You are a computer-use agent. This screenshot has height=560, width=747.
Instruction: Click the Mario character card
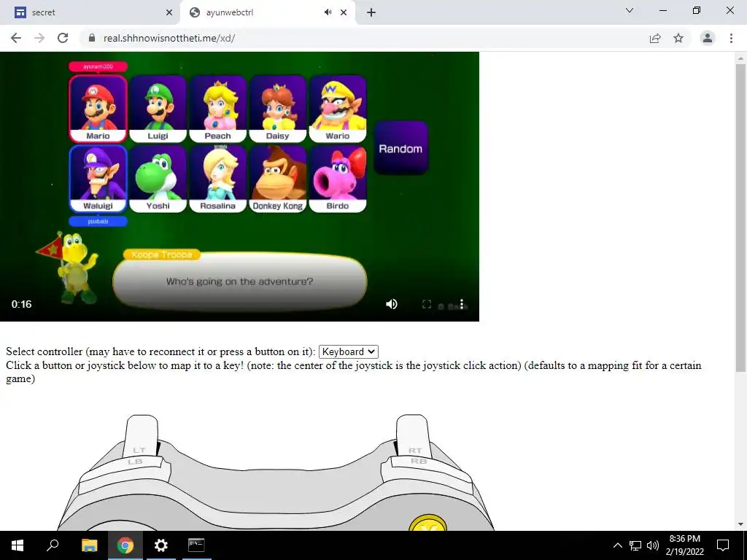coord(98,109)
